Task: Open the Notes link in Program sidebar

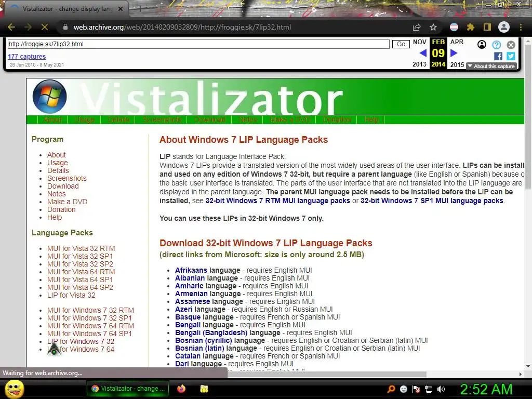Action: coord(56,194)
